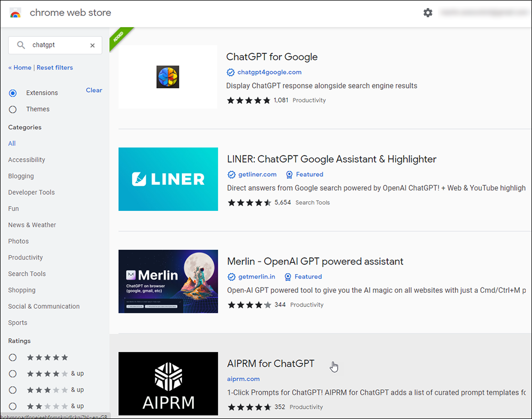
Task: Open the LINER extension thumbnail
Action: coord(168,179)
